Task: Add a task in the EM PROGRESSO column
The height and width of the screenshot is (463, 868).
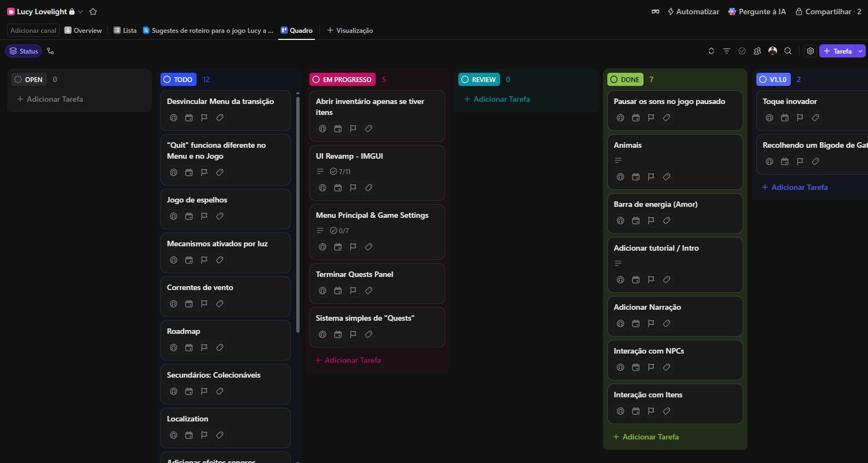Action: [348, 360]
